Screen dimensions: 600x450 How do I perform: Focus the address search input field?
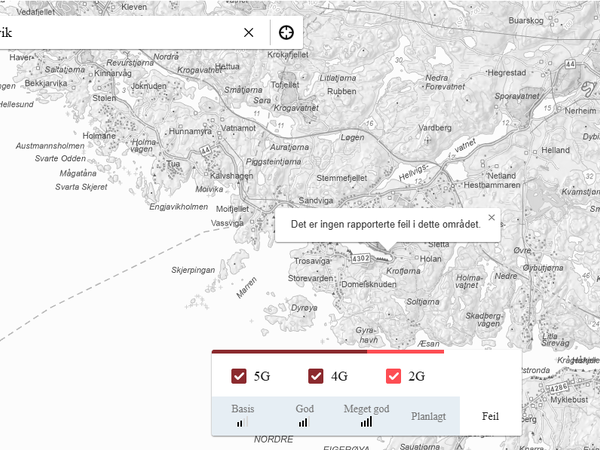tap(120, 33)
